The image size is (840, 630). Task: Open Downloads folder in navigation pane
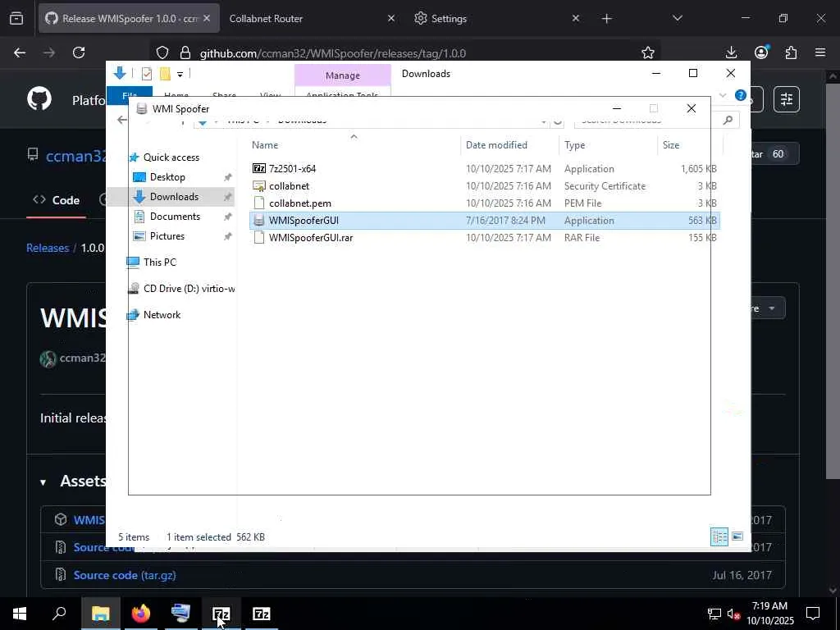(174, 197)
